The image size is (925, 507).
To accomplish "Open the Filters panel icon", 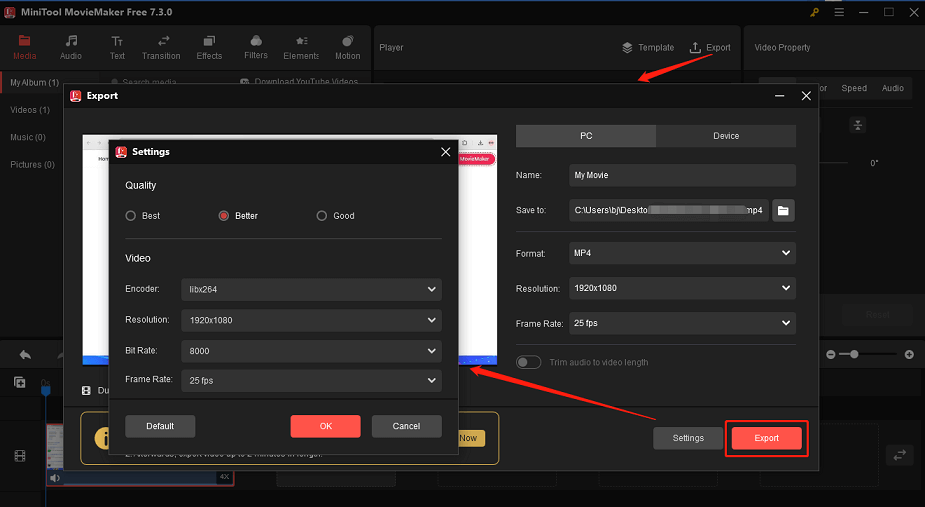I will tap(256, 41).
